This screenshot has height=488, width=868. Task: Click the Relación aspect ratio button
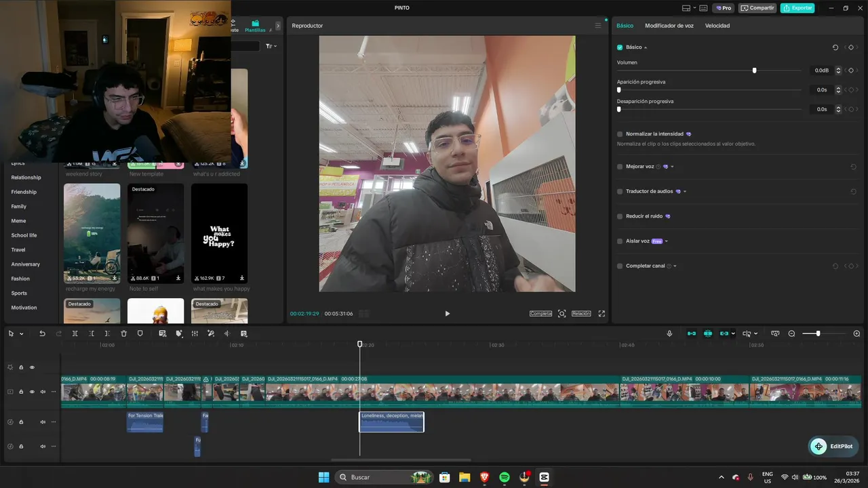(x=581, y=314)
